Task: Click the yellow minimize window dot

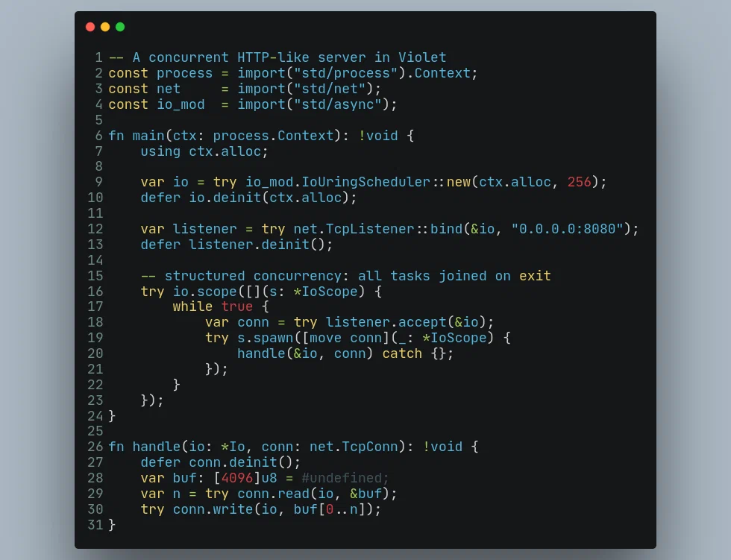Action: click(x=105, y=27)
